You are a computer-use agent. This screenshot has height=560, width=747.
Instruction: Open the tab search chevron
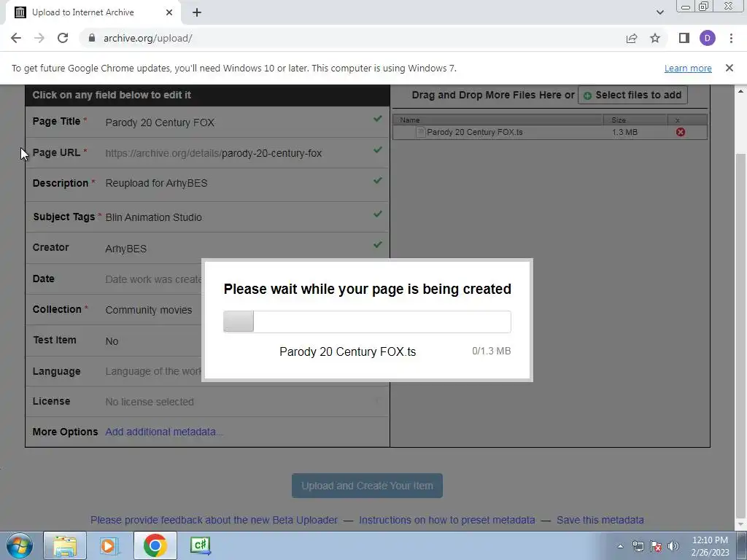pos(659,12)
